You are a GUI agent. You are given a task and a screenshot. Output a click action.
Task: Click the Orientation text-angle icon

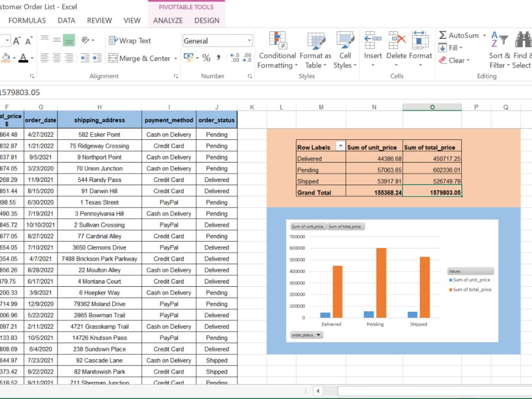click(85, 40)
